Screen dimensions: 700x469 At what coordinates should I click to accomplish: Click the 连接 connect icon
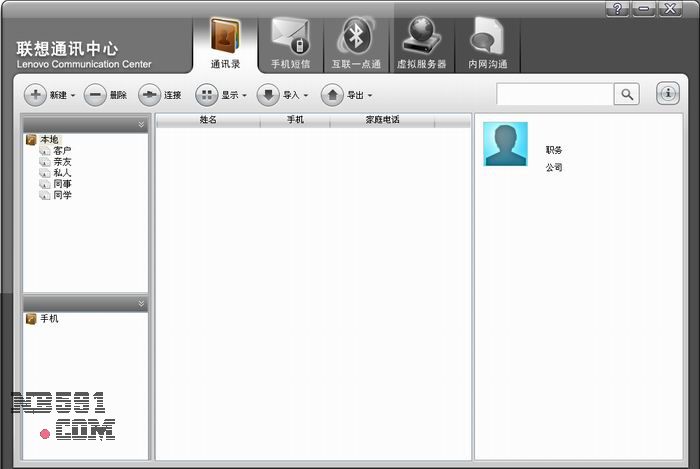pos(149,95)
